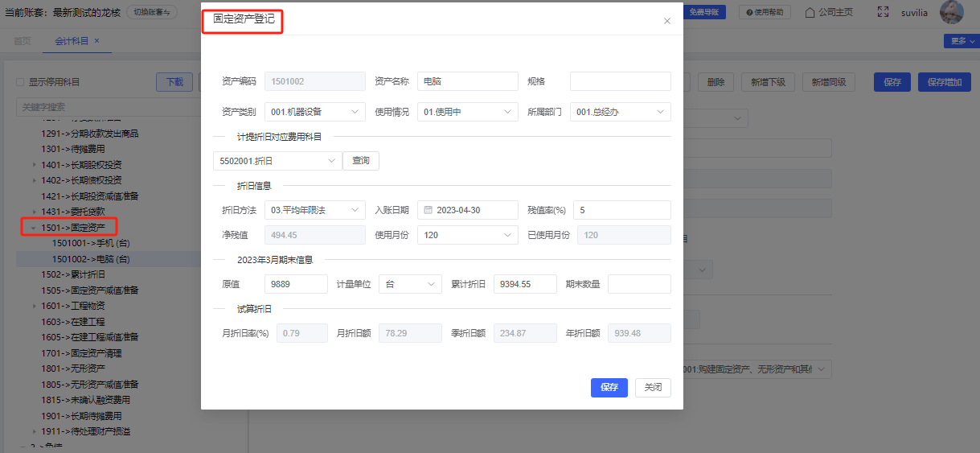Image resolution: width=980 pixels, height=453 pixels.
Task: Click the 期末数量 input field
Action: (x=639, y=284)
